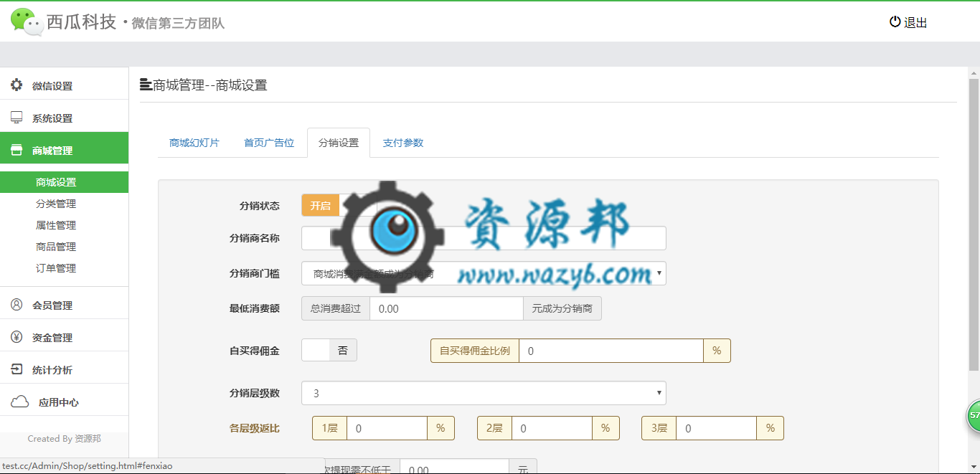This screenshot has width=980, height=474.
Task: Click the monitor icon for 系统设置
Action: coord(17,118)
